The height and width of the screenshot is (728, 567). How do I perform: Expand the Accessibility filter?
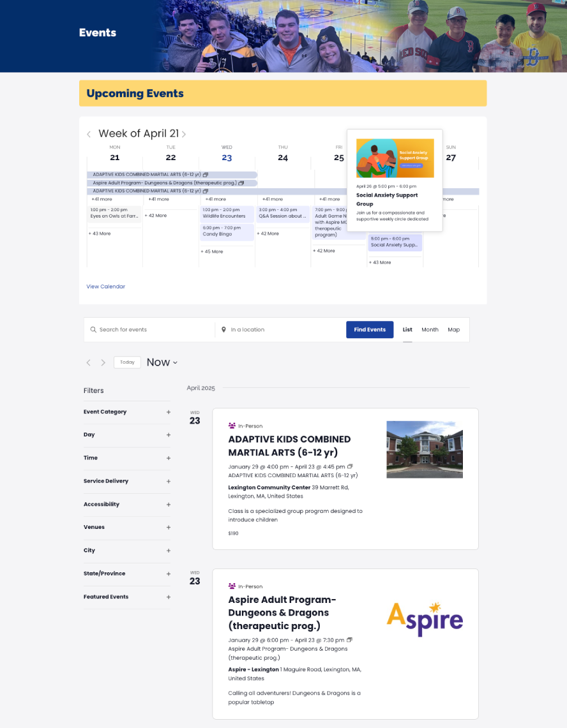point(168,505)
